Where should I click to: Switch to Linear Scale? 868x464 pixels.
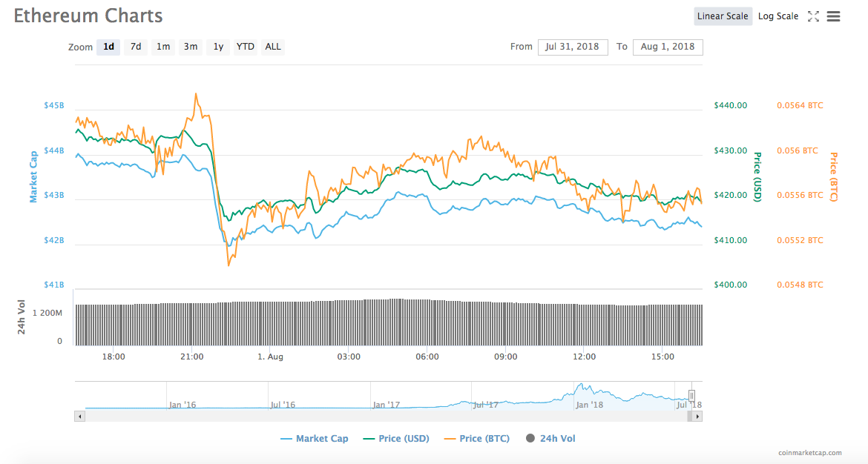[723, 16]
